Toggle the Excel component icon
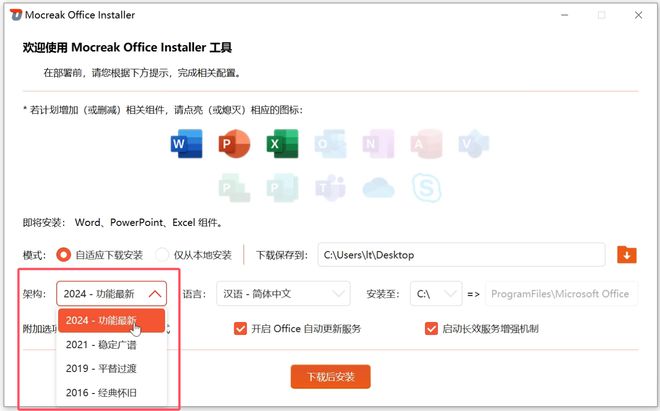The width and height of the screenshot is (660, 411). 282,144
